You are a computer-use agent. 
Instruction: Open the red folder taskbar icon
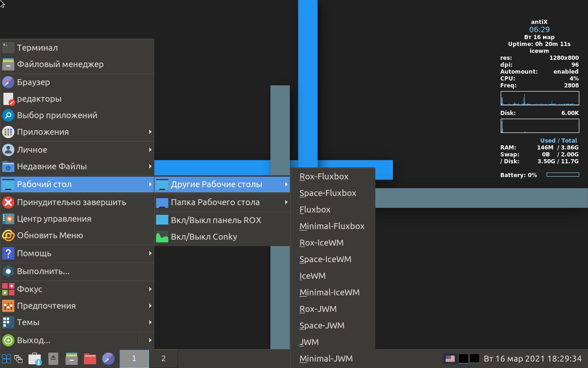(90, 359)
